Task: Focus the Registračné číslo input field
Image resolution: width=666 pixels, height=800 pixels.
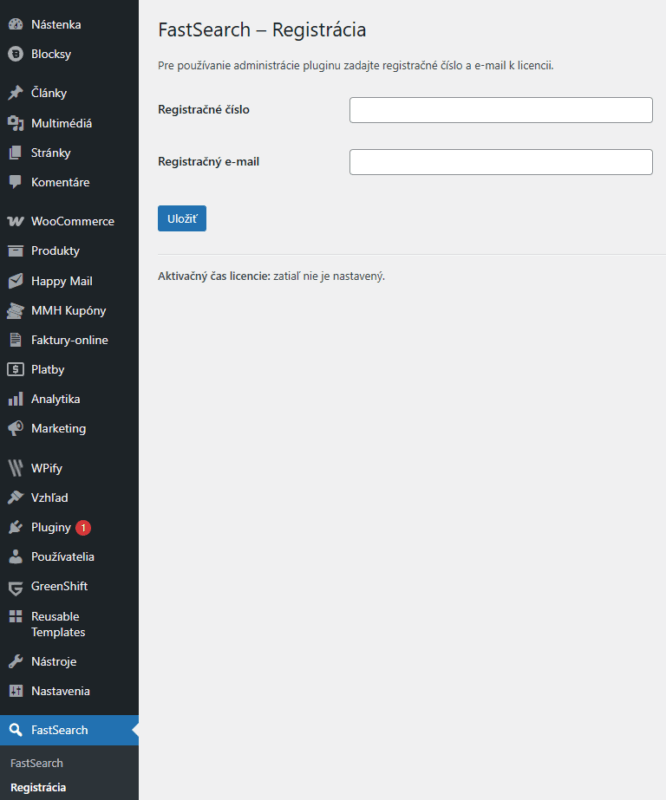Action: pyautogui.click(x=501, y=110)
